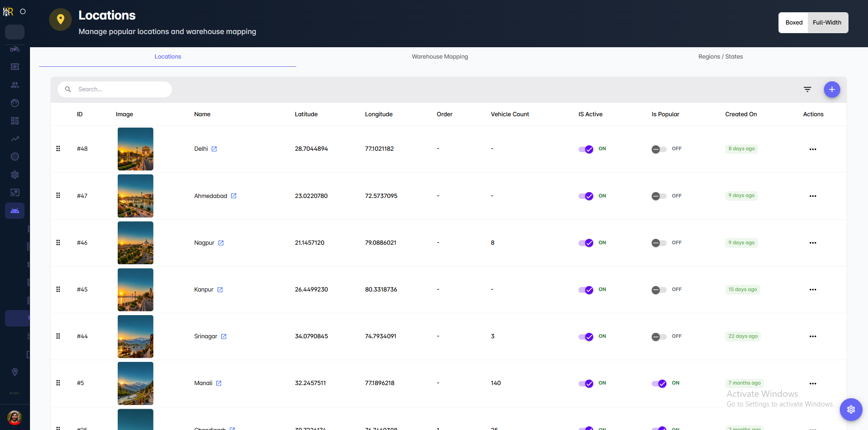This screenshot has height=430, width=868.
Task: Open actions menu for Srinagar row
Action: click(813, 336)
